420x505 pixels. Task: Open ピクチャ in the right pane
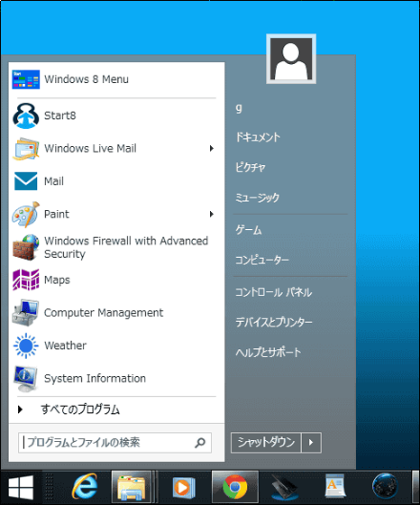pos(250,168)
